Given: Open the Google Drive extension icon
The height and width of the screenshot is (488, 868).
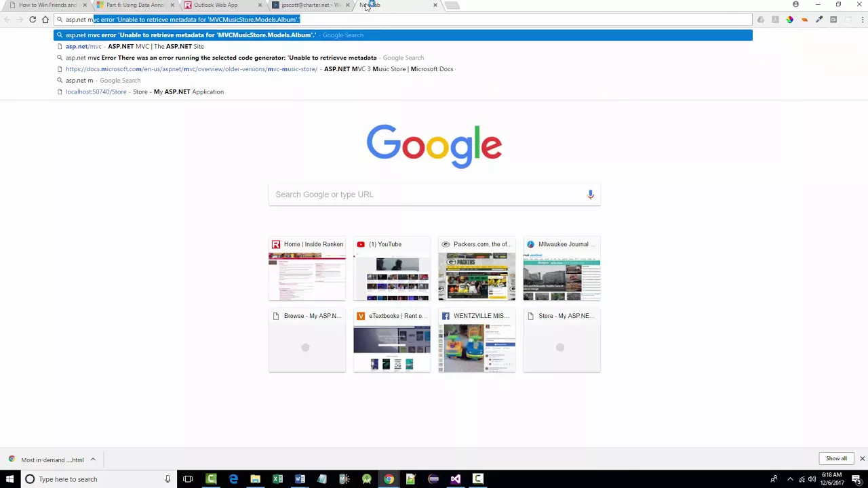Looking at the screenshot, I should click(761, 20).
